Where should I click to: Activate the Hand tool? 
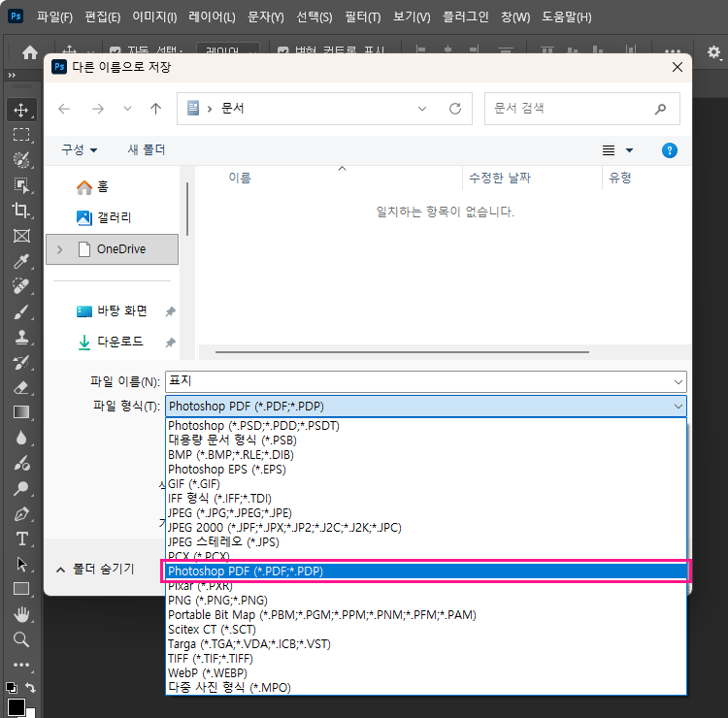[21, 614]
